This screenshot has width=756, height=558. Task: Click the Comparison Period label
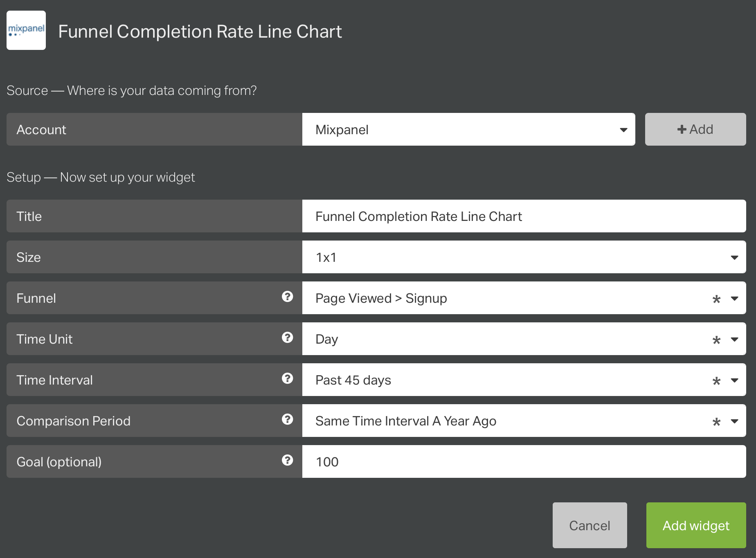74,421
